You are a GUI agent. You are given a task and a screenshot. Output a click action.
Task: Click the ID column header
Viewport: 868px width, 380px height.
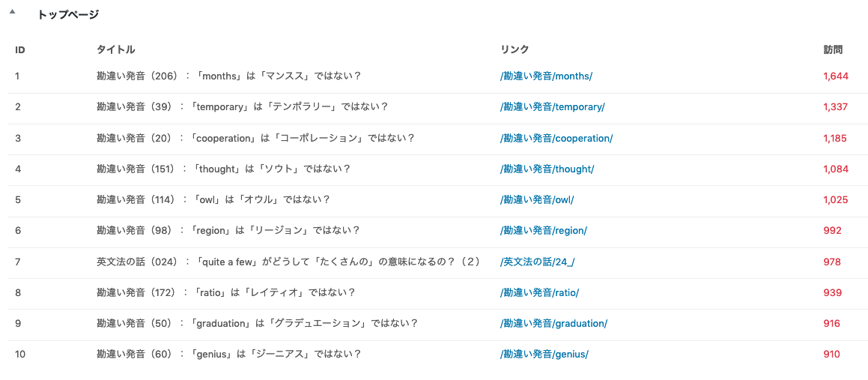point(20,50)
